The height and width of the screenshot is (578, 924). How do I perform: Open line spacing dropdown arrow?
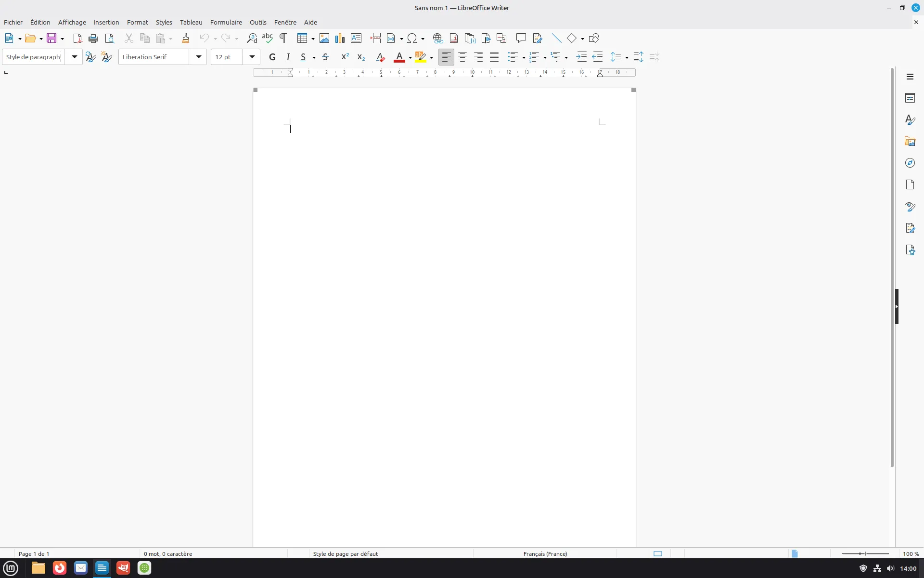click(x=627, y=57)
